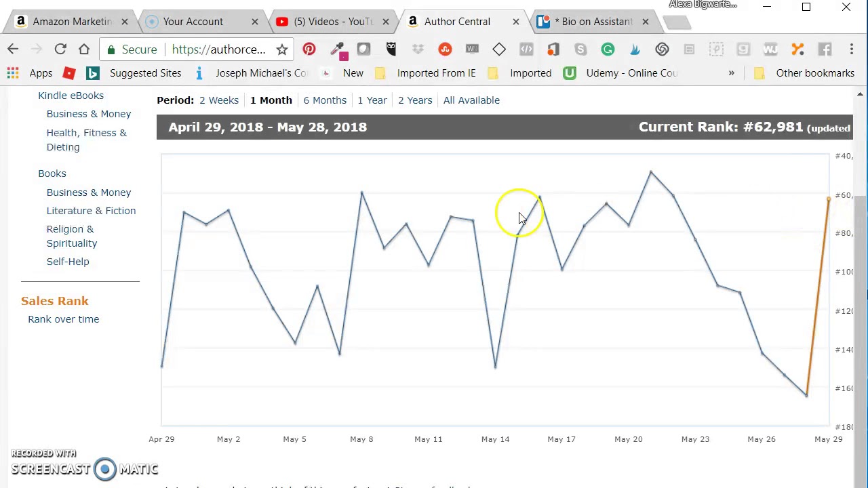
Task: Click the May 20 peak data point
Action: (650, 171)
